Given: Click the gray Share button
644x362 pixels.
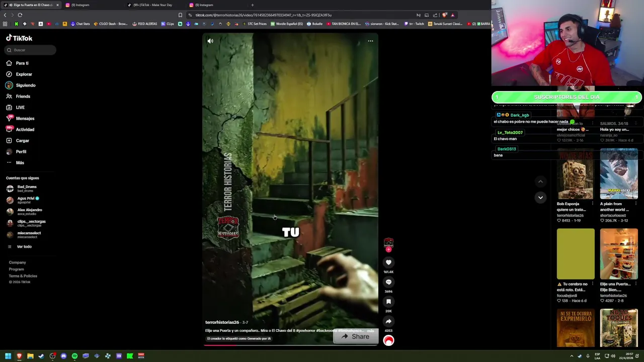Looking at the screenshot, I should 356,337.
